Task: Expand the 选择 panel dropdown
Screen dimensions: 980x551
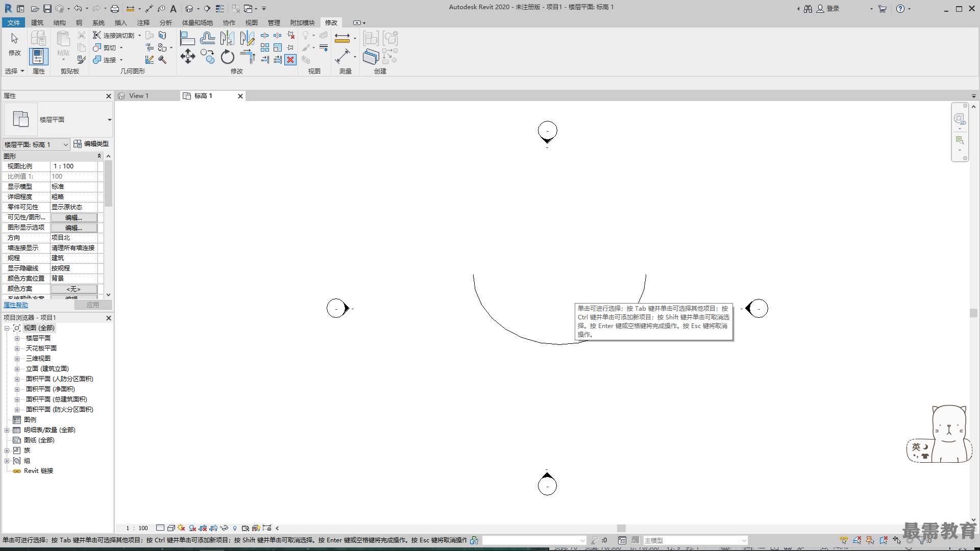Action: 14,71
